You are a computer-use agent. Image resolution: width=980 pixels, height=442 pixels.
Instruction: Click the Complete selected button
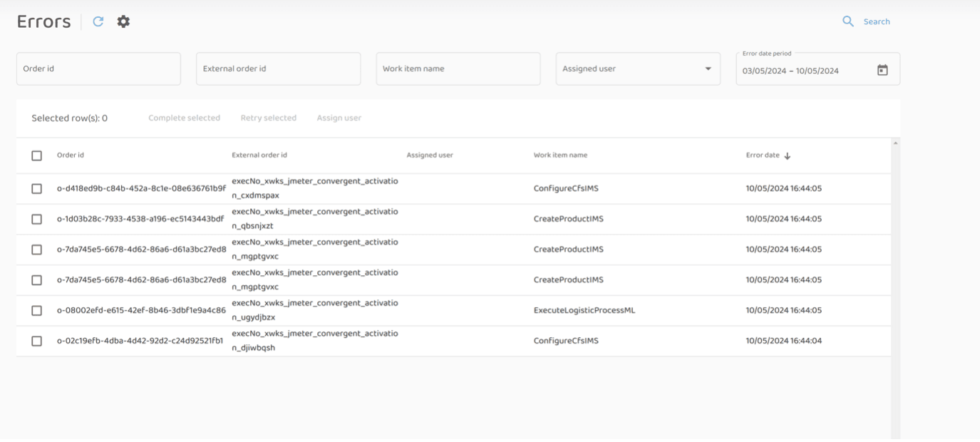[184, 118]
